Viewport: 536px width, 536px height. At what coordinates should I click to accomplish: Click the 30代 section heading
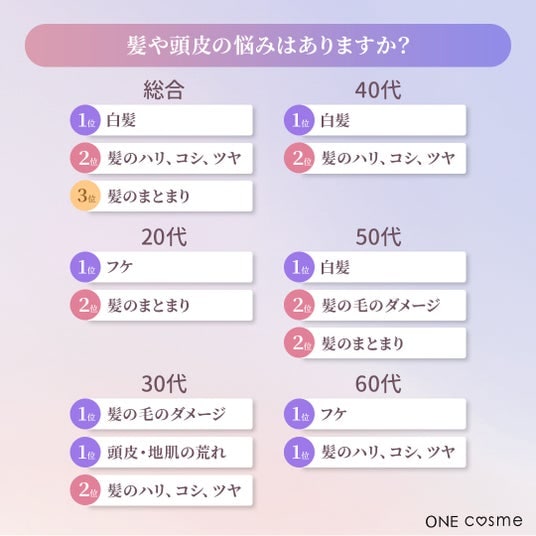tap(164, 384)
